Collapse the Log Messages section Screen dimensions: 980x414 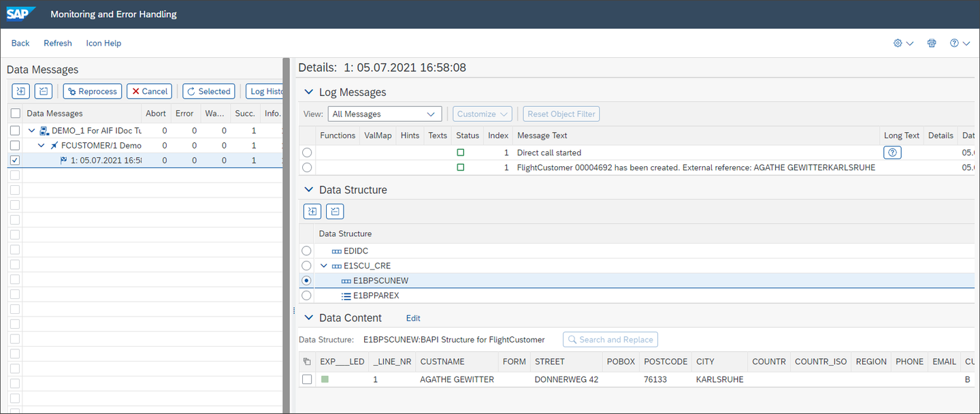click(x=308, y=92)
